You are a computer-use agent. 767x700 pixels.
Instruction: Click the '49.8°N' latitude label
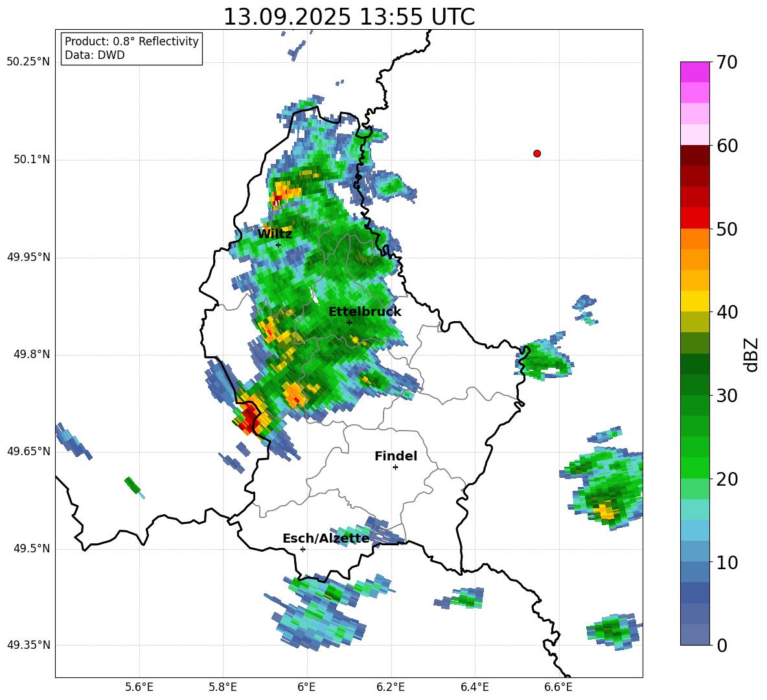click(31, 354)
